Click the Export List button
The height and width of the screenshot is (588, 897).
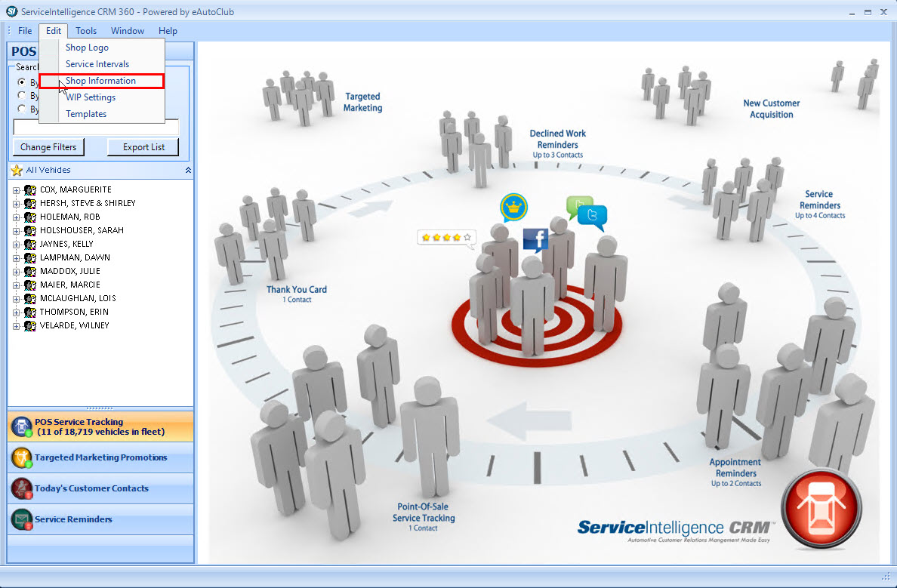[x=143, y=147]
